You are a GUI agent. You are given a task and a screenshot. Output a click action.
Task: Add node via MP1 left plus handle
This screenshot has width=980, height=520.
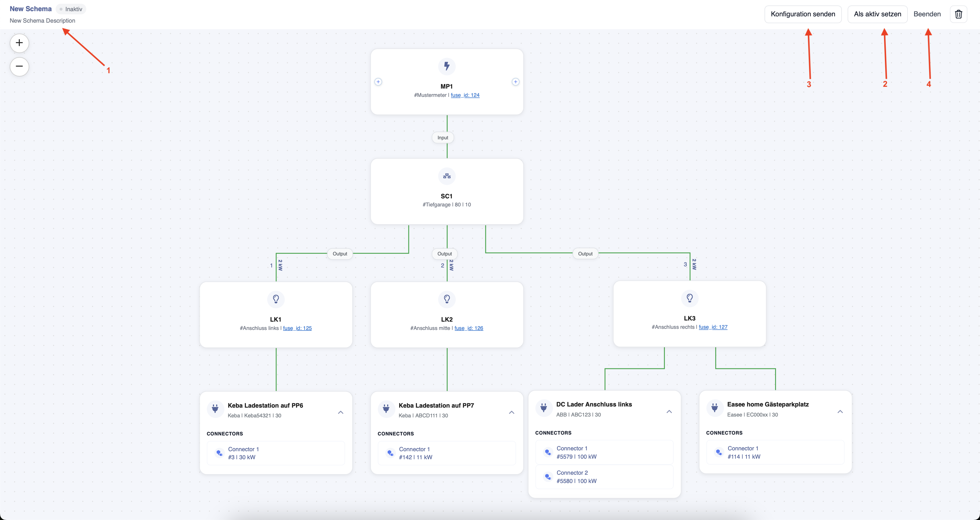[x=378, y=82]
